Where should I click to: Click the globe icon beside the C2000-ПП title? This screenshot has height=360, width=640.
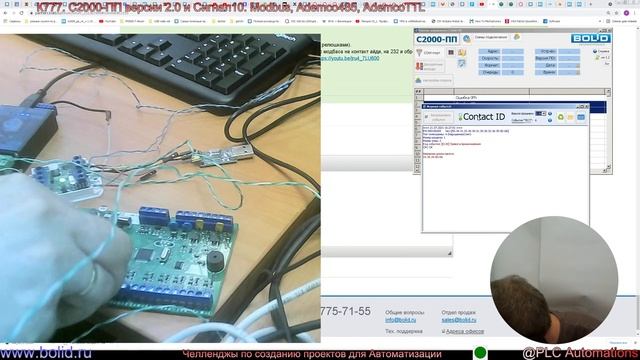point(467,39)
